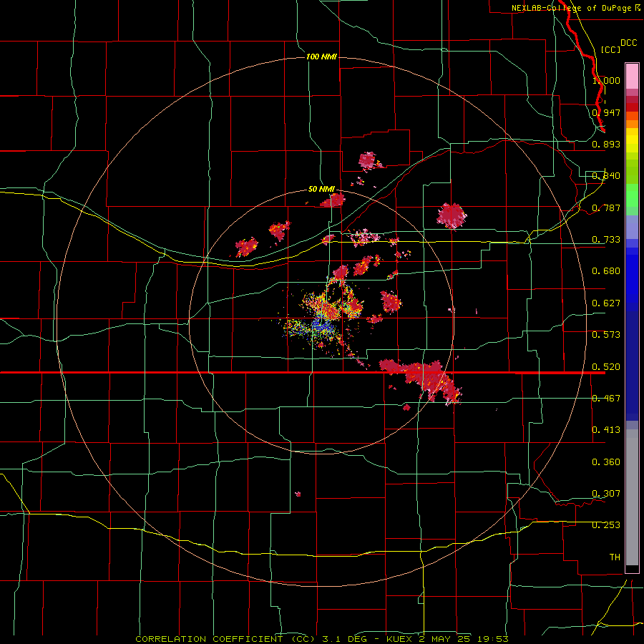Select the 0.733 scale value

[606, 240]
